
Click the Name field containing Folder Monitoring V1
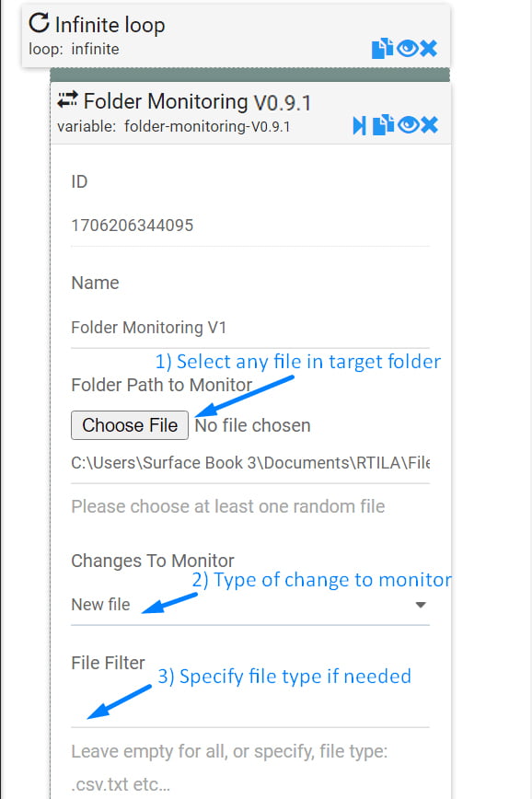point(250,328)
